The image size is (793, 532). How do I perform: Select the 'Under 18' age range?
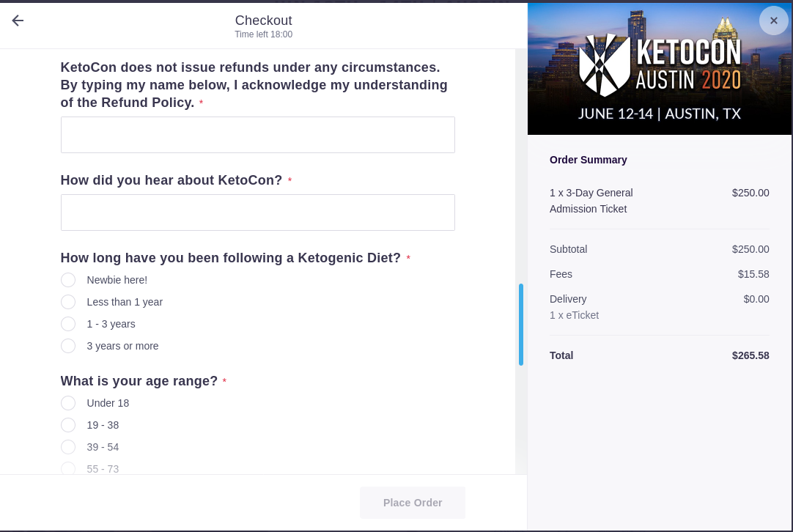67,403
